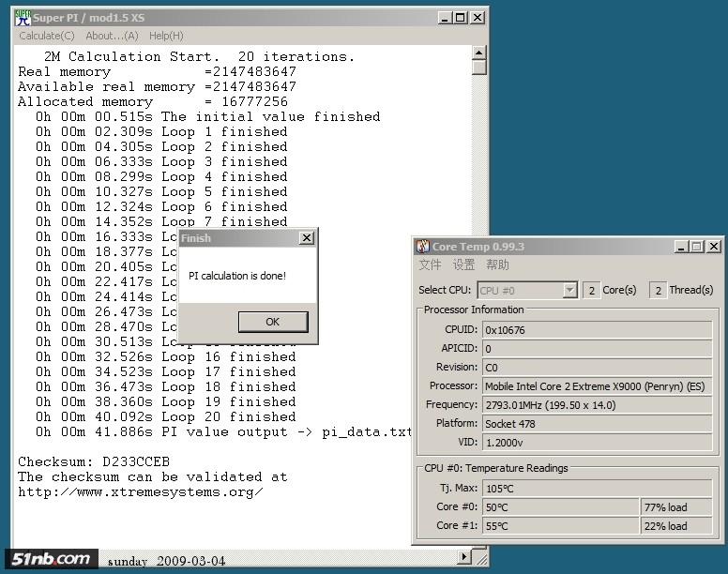
Task: Click the Processor name field
Action: pyautogui.click(x=596, y=386)
